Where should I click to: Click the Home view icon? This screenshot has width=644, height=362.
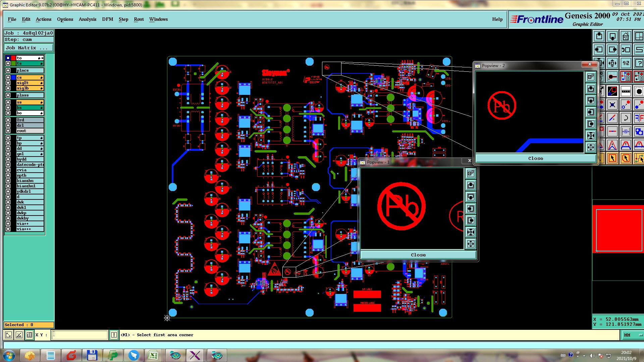point(626,36)
